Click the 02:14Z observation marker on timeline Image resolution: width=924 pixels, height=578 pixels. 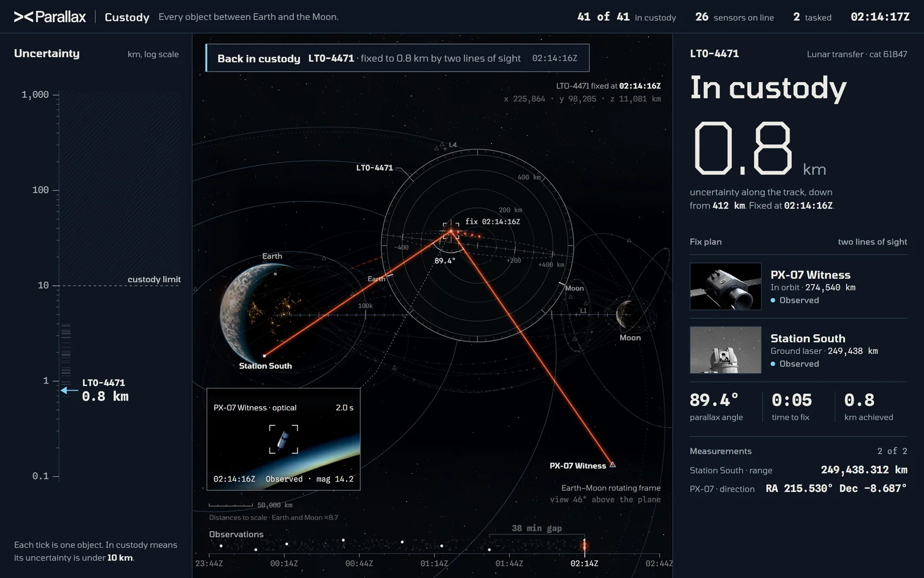click(x=584, y=545)
